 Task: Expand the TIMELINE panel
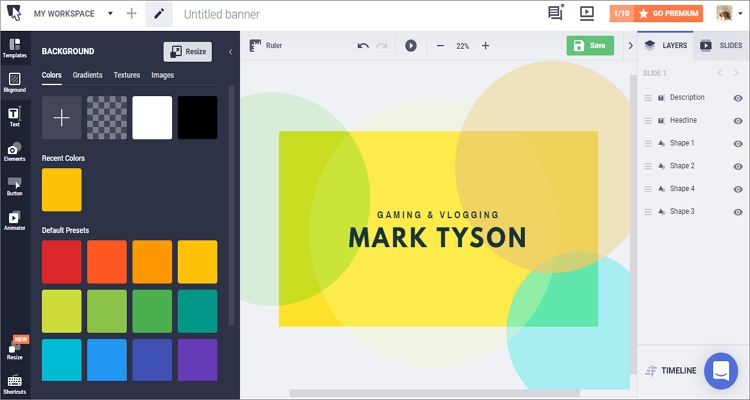(671, 370)
